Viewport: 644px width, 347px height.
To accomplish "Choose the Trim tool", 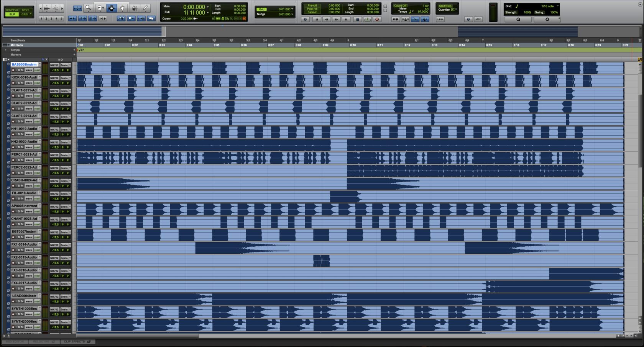I will [100, 8].
